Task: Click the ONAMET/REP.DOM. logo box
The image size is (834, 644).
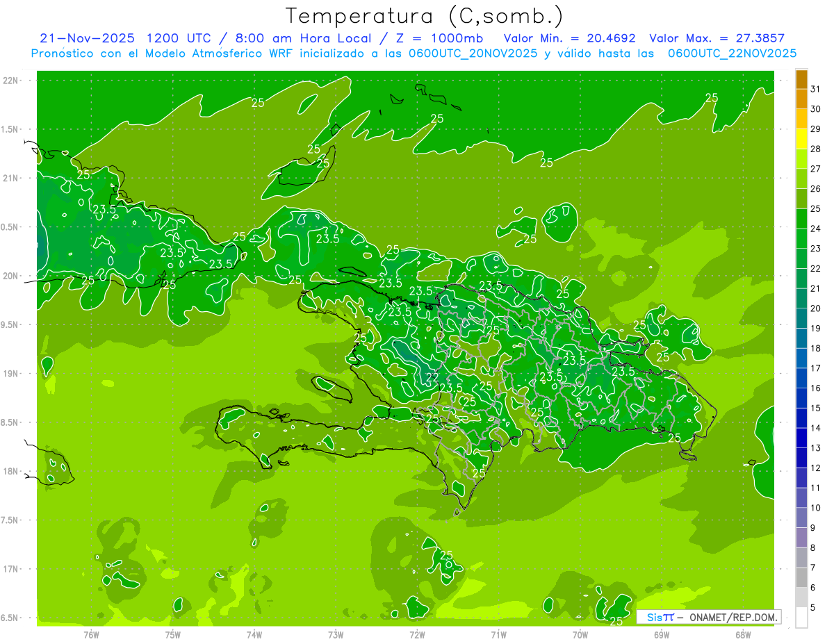Action: click(708, 616)
